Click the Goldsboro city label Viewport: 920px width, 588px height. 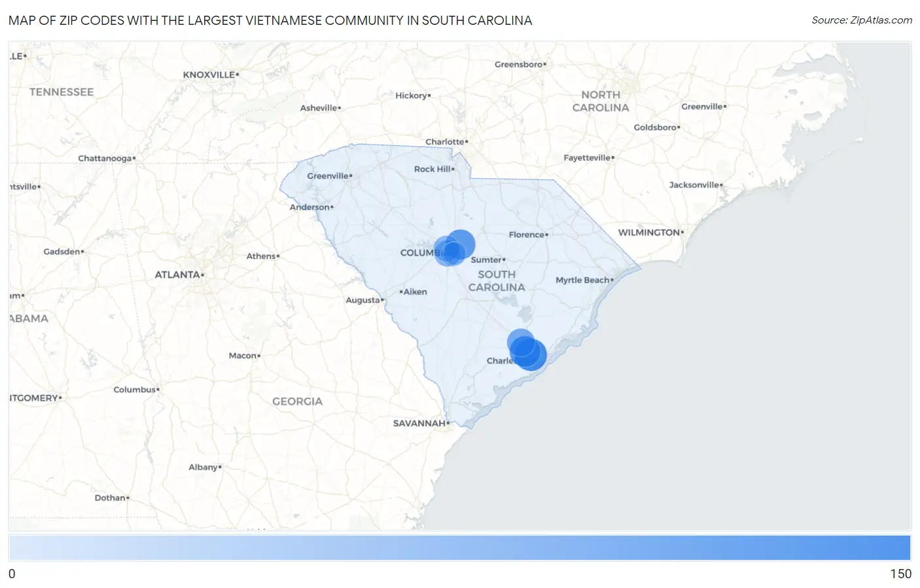click(x=655, y=128)
